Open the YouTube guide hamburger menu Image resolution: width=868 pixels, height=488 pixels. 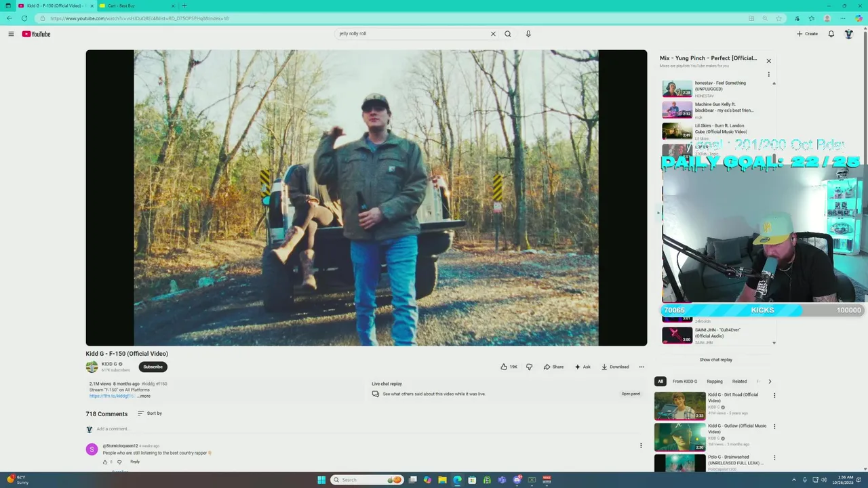pos(11,34)
